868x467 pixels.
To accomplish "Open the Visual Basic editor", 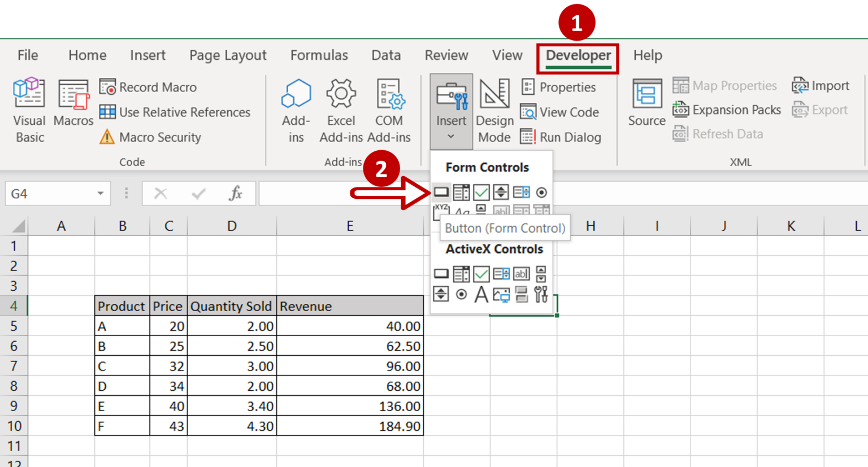I will (x=29, y=111).
